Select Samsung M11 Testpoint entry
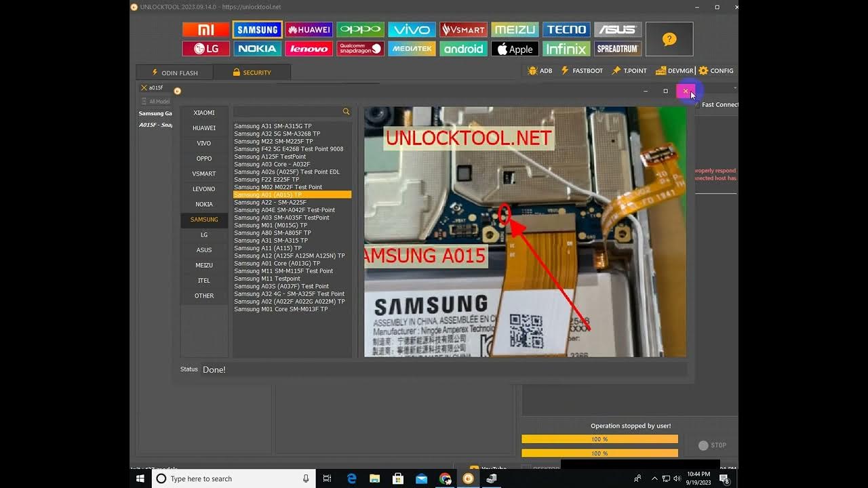This screenshot has width=868, height=488. tap(292, 279)
